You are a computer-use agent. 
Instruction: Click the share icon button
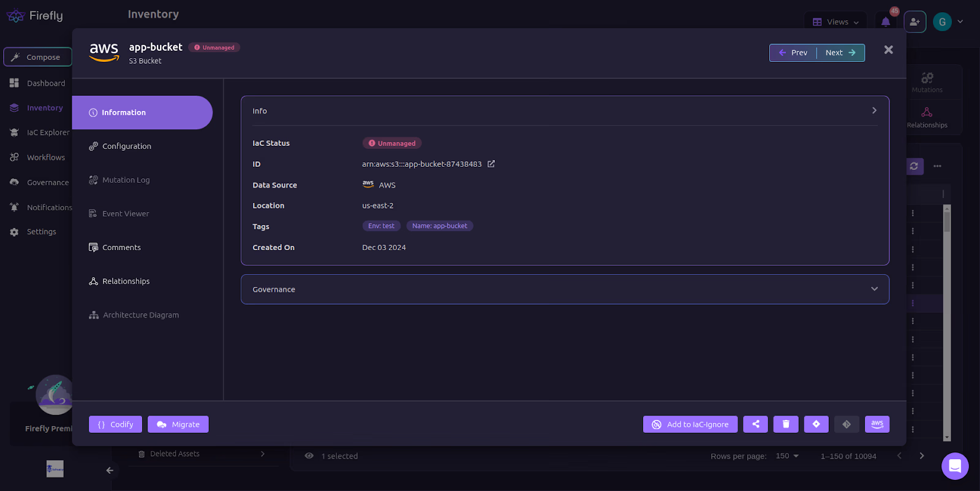(756, 424)
